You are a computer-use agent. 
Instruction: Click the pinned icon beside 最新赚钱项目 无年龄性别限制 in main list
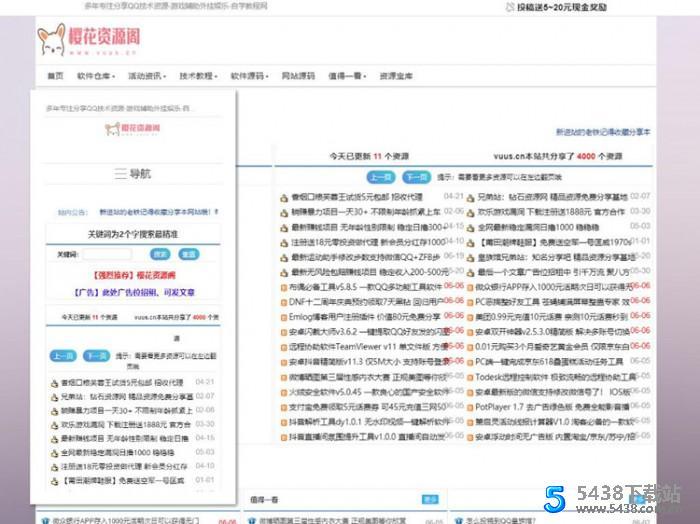click(284, 228)
